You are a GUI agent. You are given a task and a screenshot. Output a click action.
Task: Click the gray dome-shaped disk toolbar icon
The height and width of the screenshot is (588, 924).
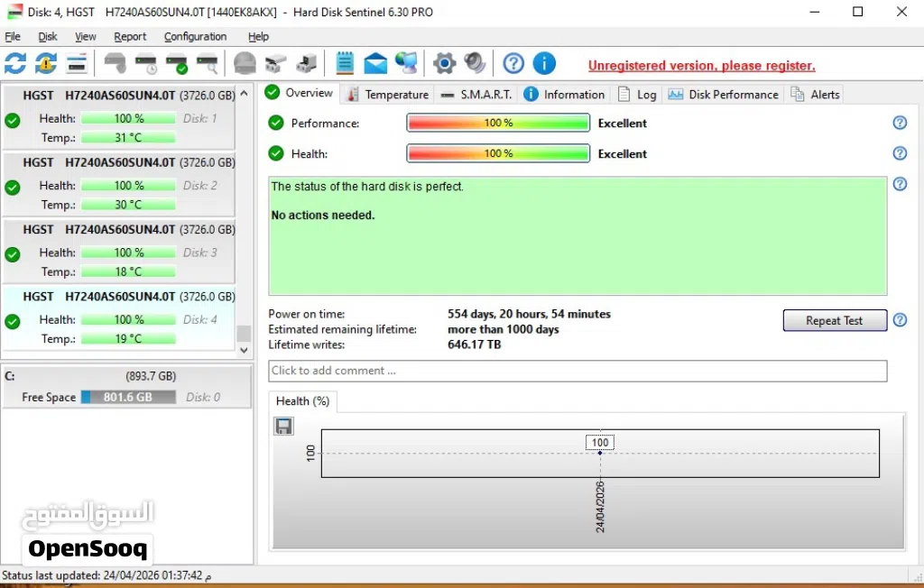pyautogui.click(x=245, y=63)
